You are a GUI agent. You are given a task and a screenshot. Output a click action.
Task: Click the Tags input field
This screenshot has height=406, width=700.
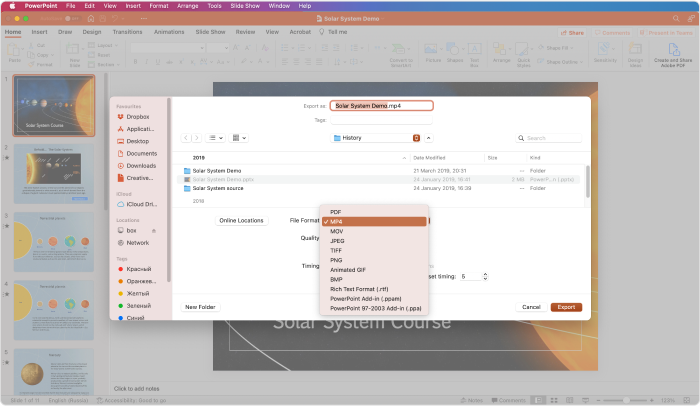point(382,120)
